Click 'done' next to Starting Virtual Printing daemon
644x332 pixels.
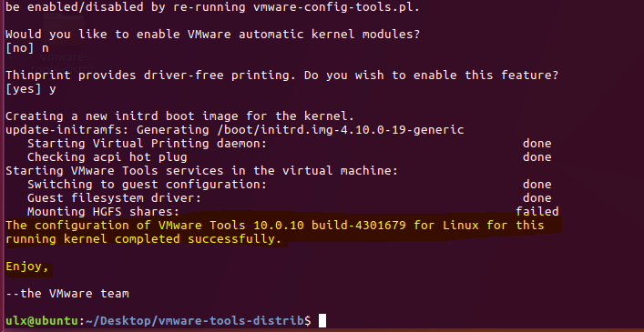click(537, 144)
